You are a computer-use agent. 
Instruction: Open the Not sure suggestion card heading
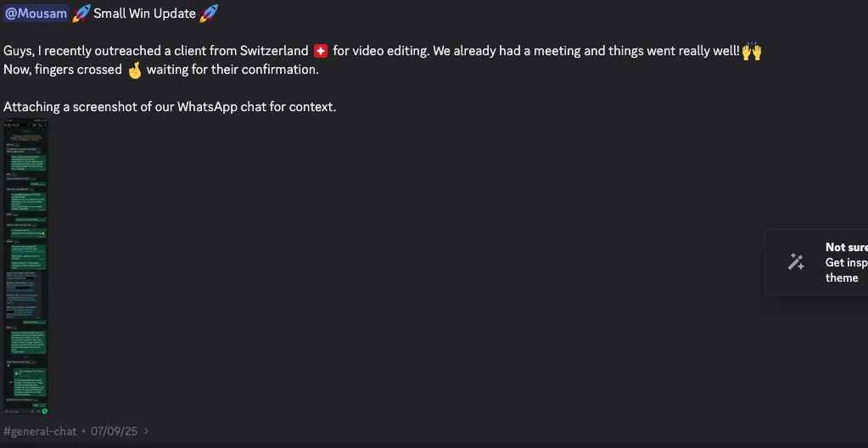click(x=846, y=248)
